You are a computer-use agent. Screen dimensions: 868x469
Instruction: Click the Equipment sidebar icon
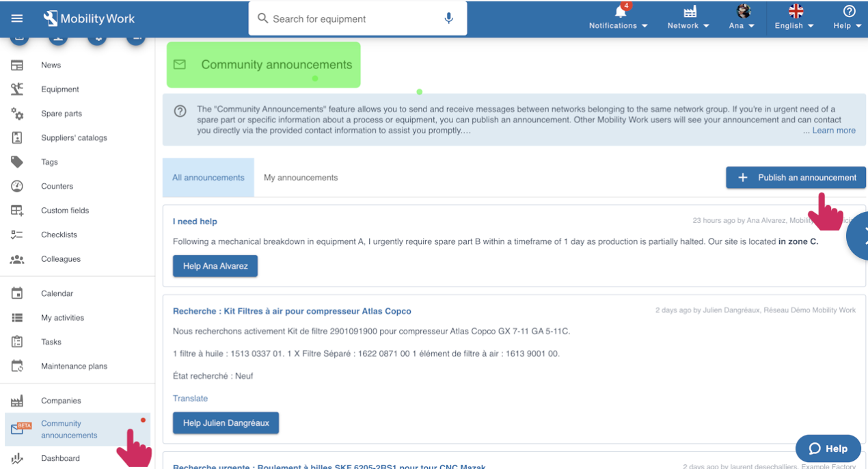17,90
